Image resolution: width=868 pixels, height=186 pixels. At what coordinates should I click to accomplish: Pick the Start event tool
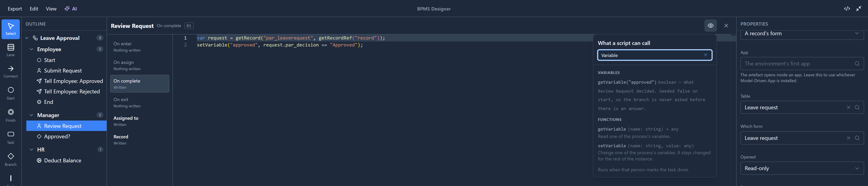[x=10, y=93]
